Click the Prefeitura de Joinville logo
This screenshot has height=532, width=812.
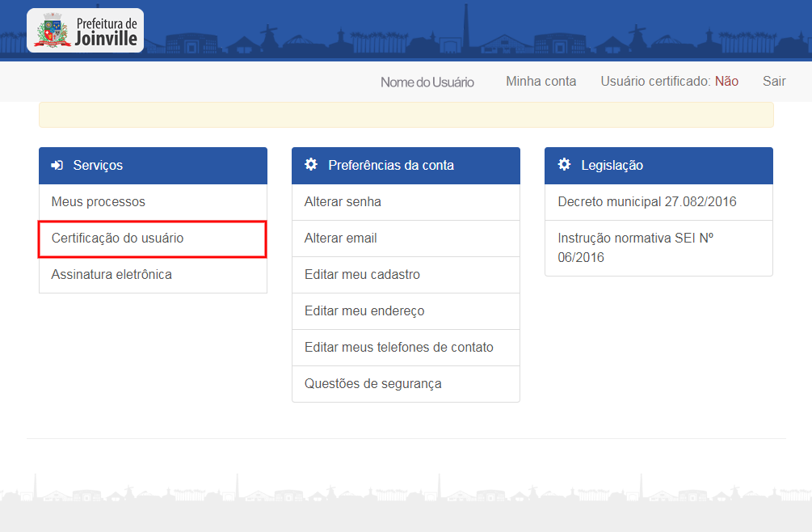pos(86,30)
